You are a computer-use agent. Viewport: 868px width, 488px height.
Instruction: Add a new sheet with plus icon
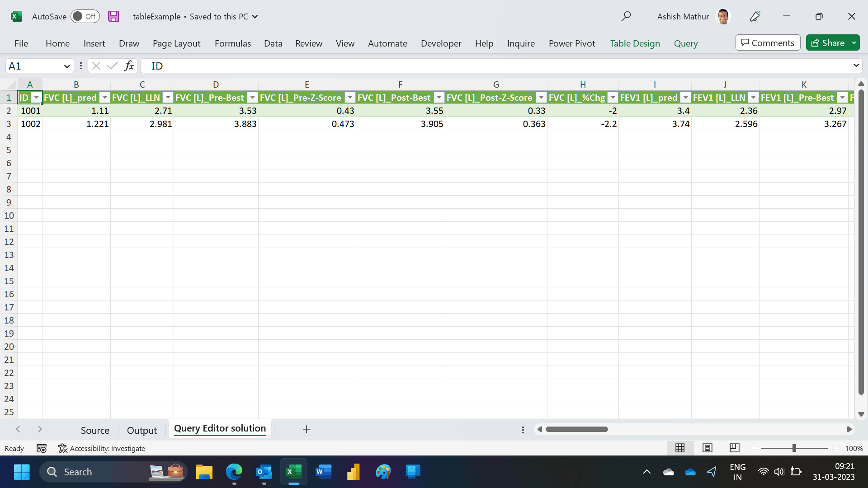click(x=307, y=429)
